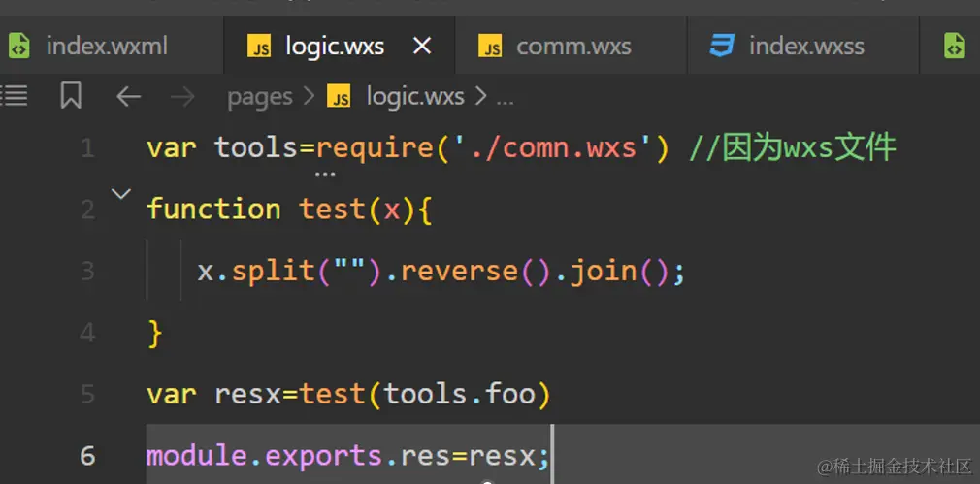Select pages in the breadcrumb
Image resolution: width=980 pixels, height=484 pixels.
coord(260,97)
